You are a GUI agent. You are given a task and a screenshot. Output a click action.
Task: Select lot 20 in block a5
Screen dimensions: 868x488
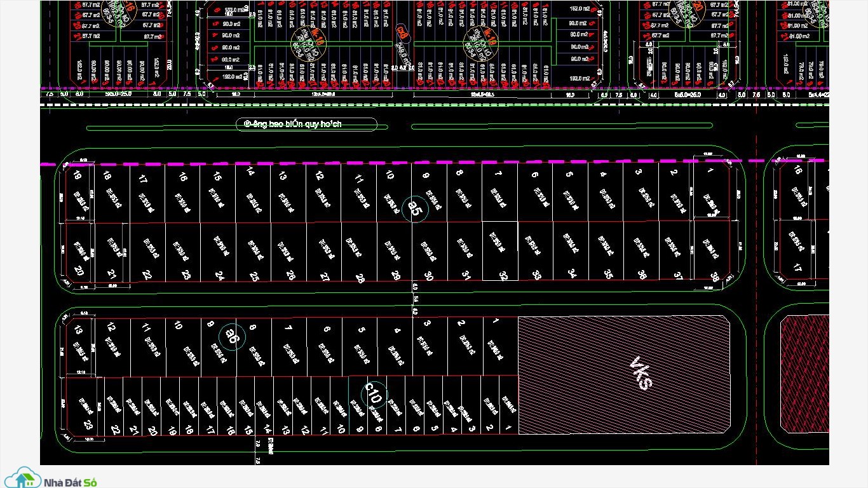[x=79, y=252]
